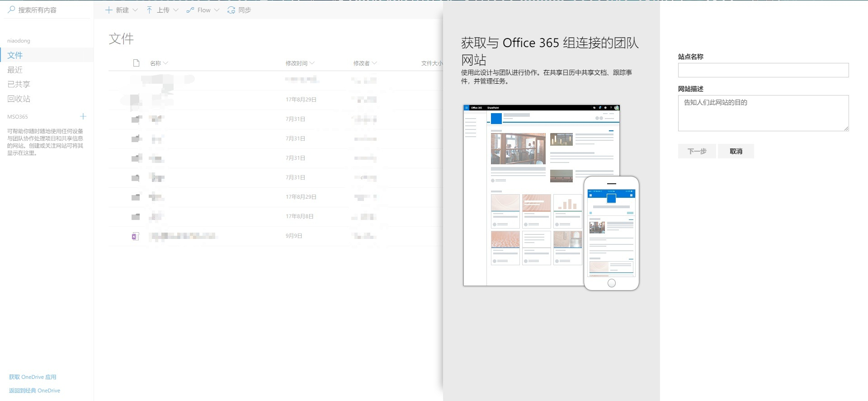Expand the 新建 dropdown chevron
This screenshot has height=401, width=868.
[x=135, y=10]
